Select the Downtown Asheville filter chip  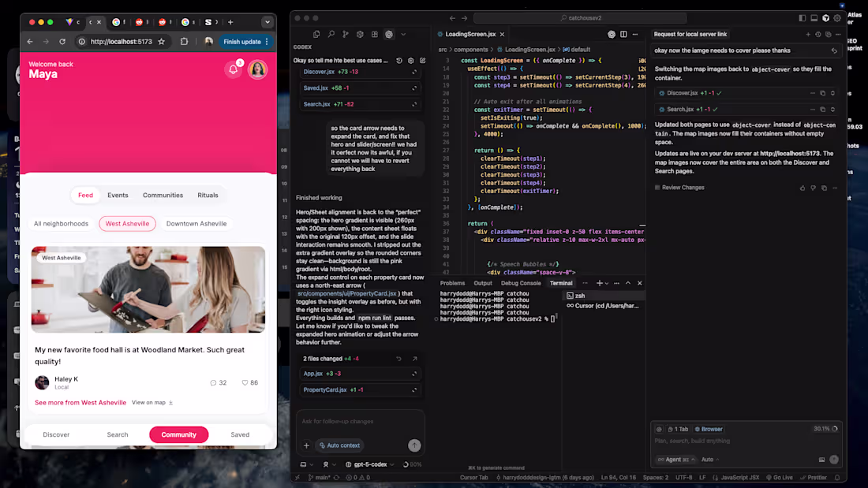(x=196, y=224)
